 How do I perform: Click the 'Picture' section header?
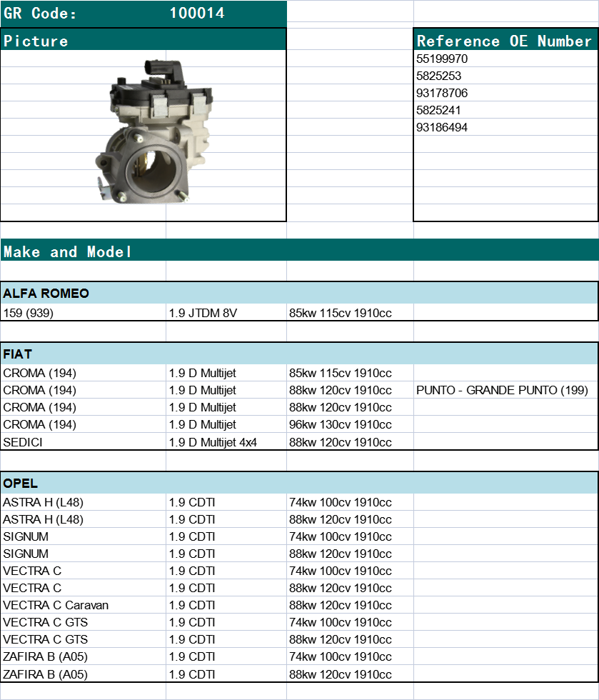[144, 40]
